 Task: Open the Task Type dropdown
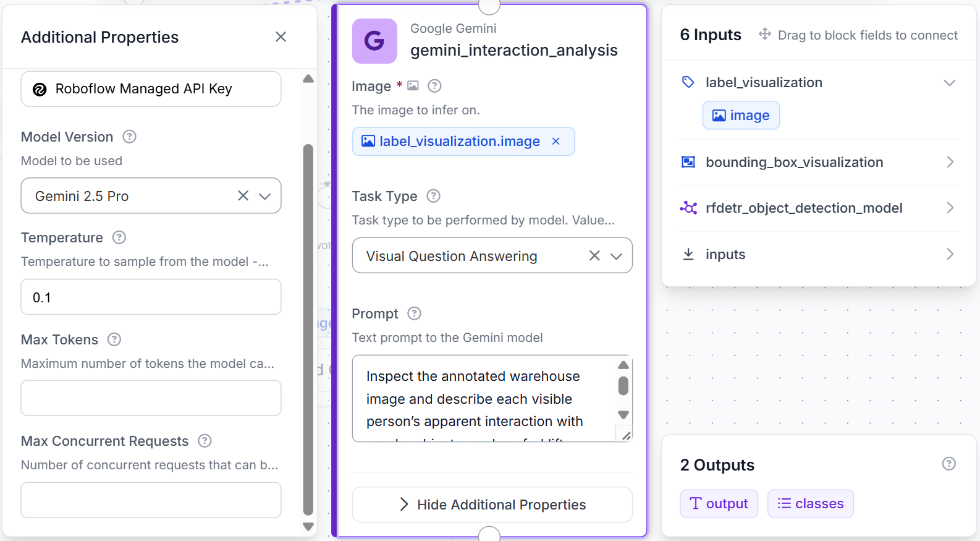tap(616, 256)
